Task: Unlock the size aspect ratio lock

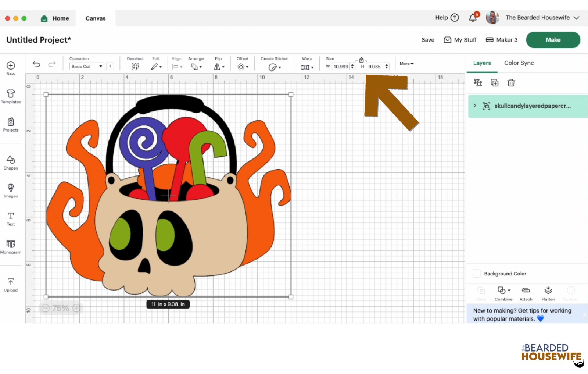Action: tap(361, 59)
